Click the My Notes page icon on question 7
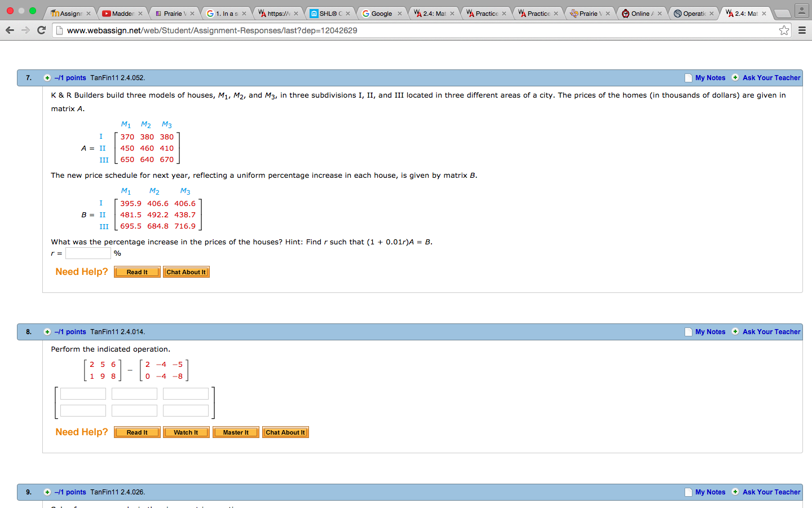 (x=689, y=78)
